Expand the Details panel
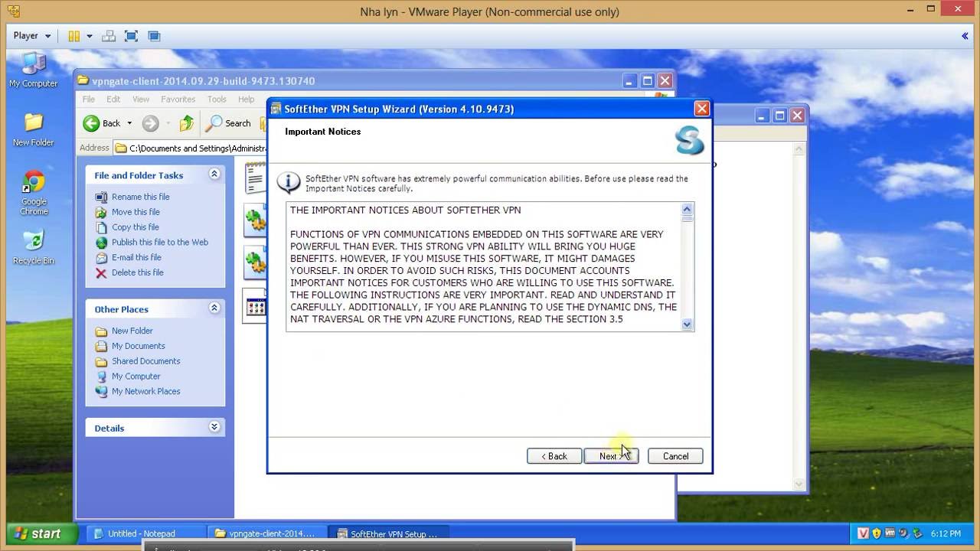The image size is (980, 551). [x=214, y=427]
